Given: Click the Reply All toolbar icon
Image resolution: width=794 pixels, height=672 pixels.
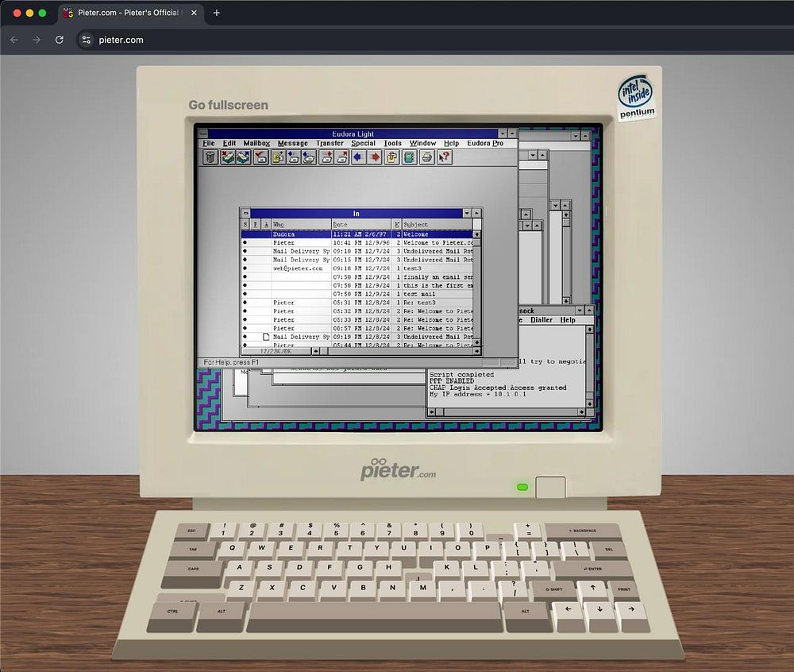Looking at the screenshot, I should 310,157.
